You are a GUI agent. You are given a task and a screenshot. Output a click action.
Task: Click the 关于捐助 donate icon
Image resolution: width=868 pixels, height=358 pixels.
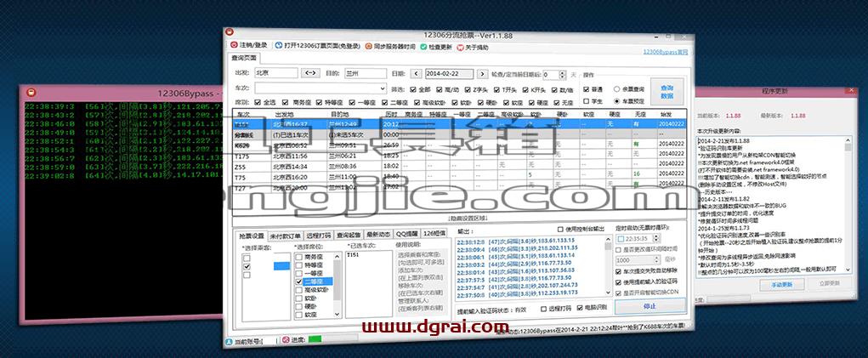pyautogui.click(x=459, y=47)
